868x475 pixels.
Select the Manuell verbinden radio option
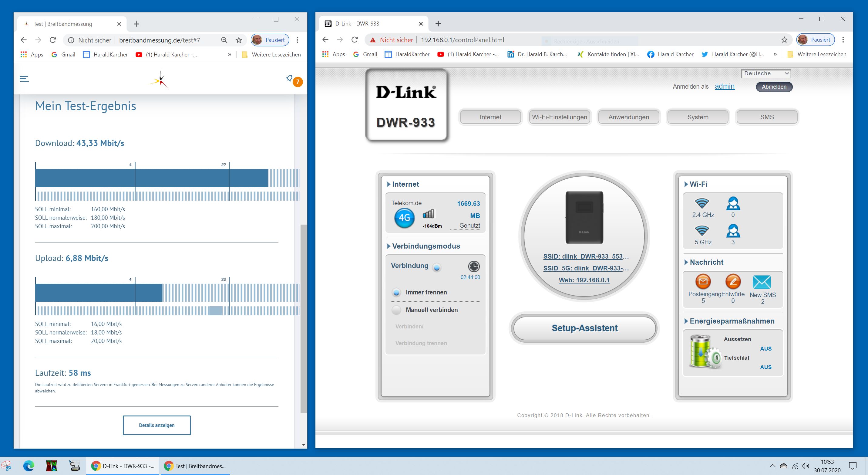[397, 310]
